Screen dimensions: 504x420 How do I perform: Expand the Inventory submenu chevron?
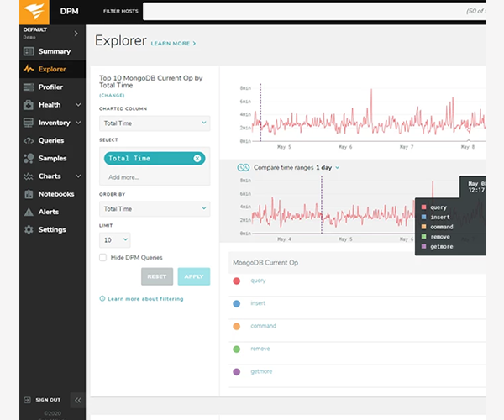point(78,123)
